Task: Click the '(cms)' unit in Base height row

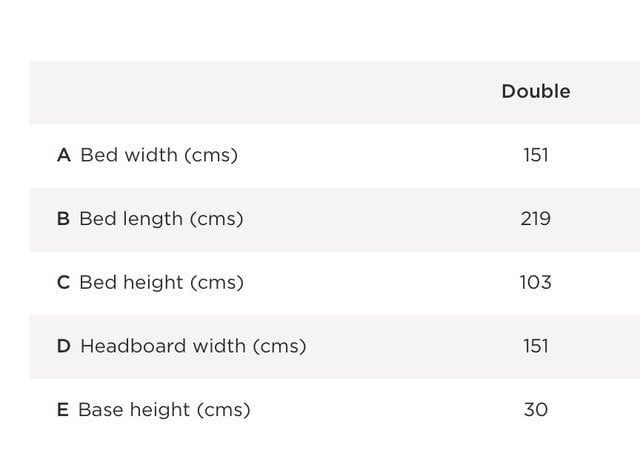Action: click(x=223, y=410)
